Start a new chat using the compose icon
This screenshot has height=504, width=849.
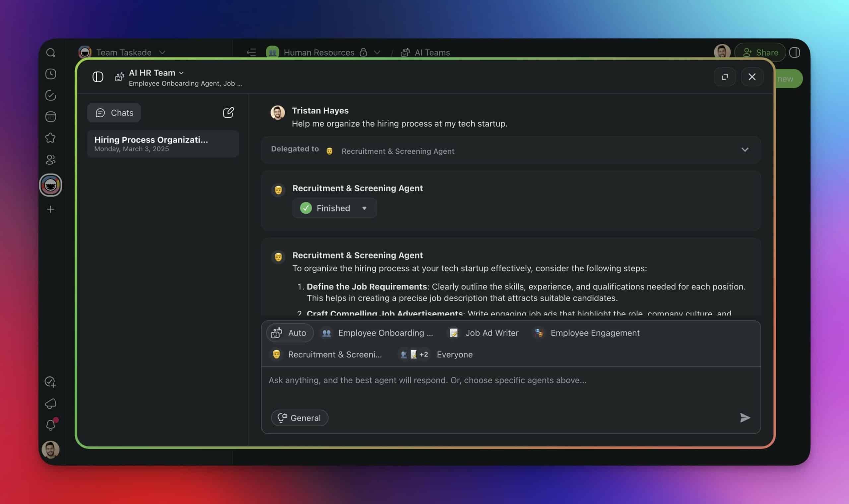[x=229, y=112]
